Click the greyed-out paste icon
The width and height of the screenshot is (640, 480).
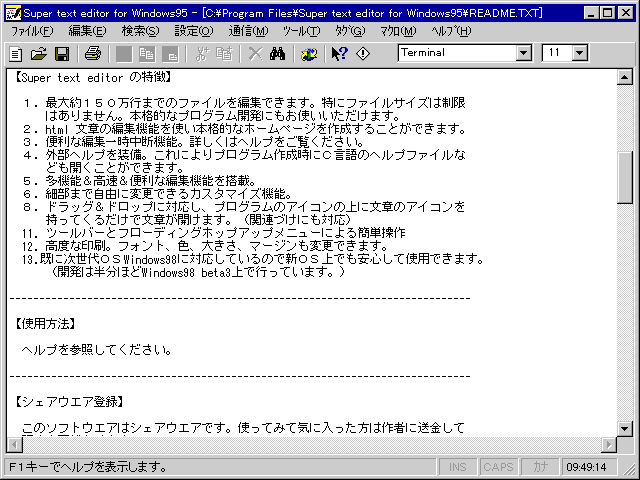171,54
